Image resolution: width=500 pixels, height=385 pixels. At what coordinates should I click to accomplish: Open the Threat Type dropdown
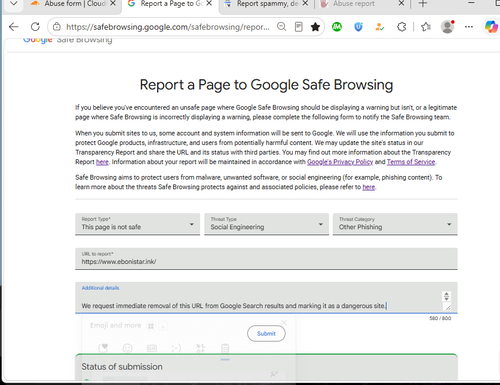pos(266,224)
